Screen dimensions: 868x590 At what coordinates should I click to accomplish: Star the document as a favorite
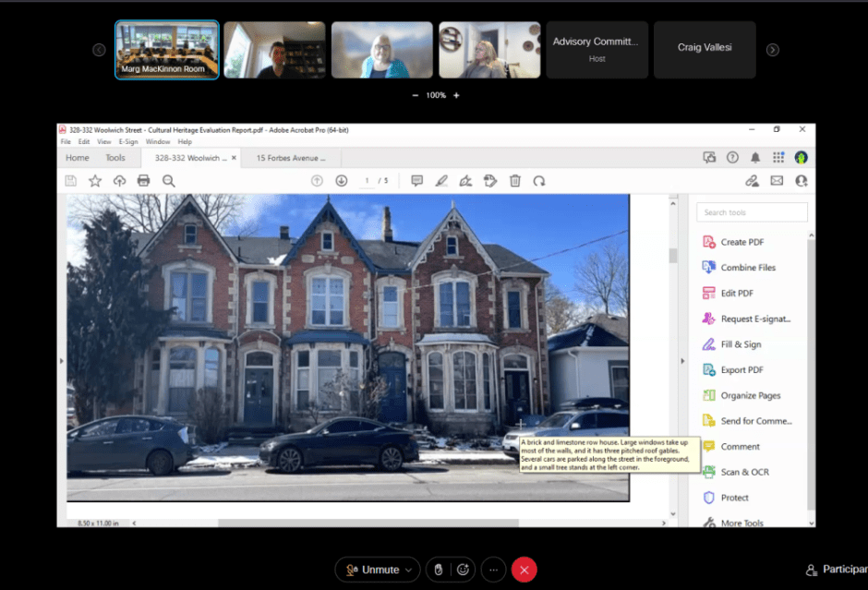tap(95, 181)
